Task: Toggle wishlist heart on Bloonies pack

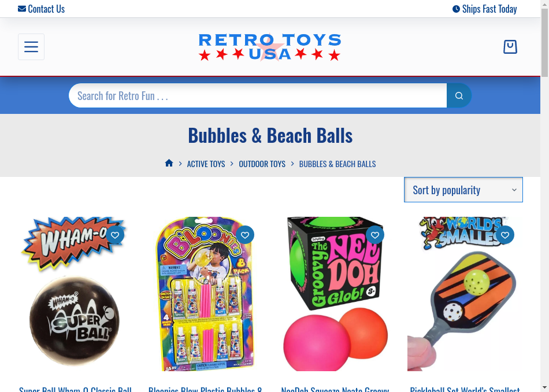Action: click(x=245, y=235)
